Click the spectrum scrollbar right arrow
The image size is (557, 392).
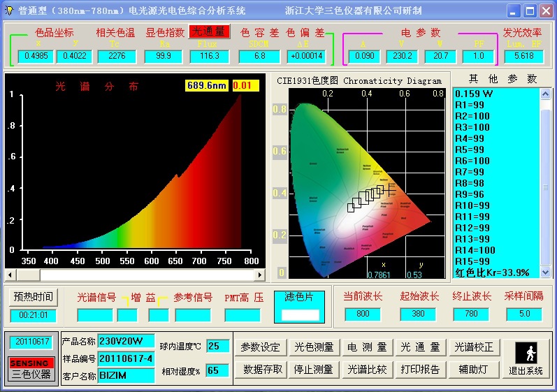point(260,275)
